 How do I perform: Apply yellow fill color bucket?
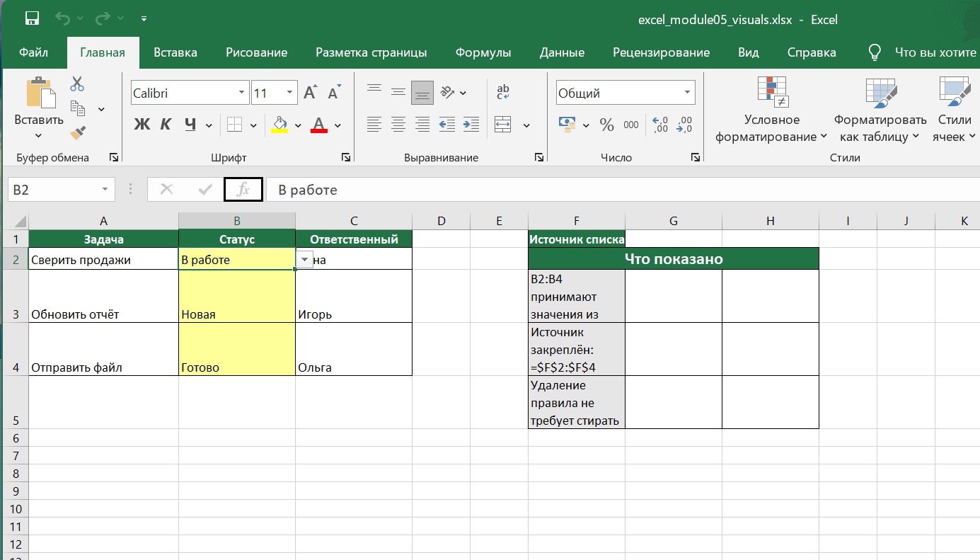(x=279, y=125)
